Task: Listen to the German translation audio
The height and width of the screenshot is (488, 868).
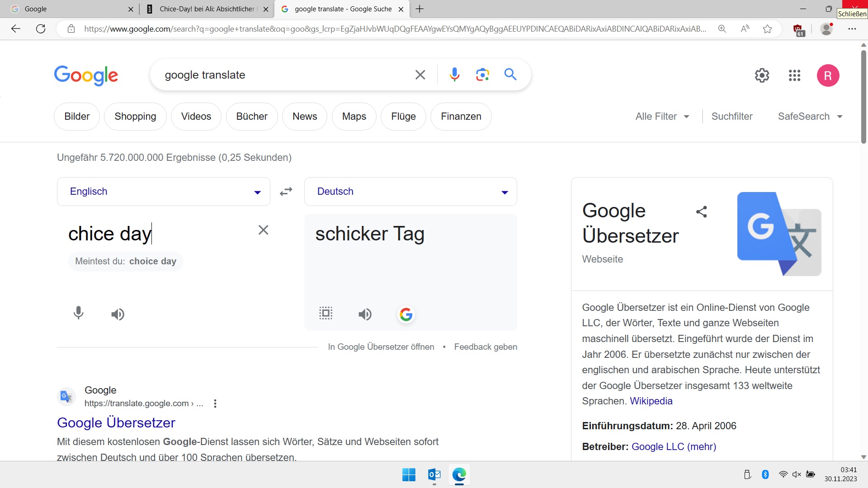Action: 365,314
